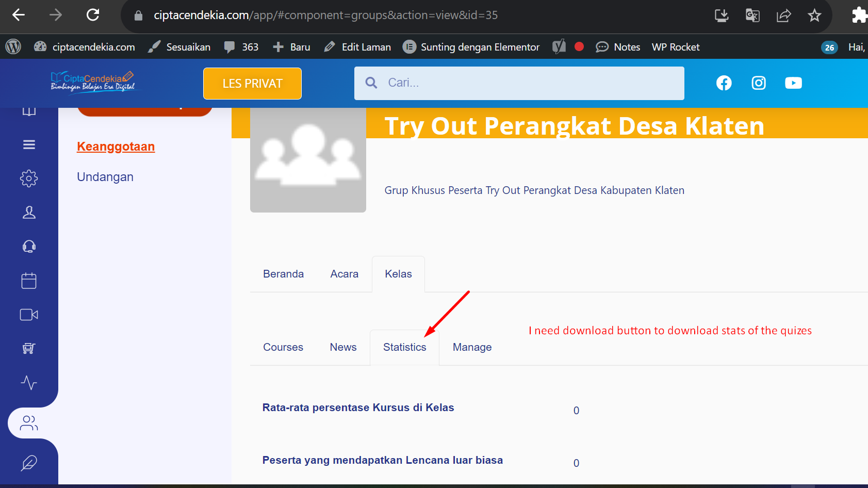
Task: Open the Keanggotaan link
Action: tap(116, 147)
